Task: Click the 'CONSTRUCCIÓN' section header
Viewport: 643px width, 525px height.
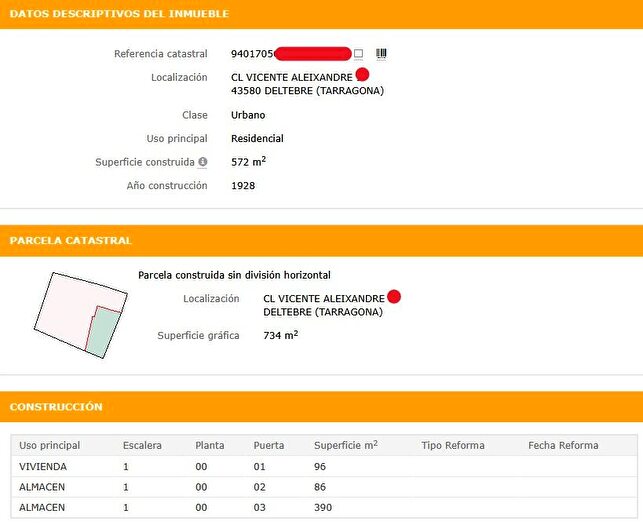Action: [56, 407]
